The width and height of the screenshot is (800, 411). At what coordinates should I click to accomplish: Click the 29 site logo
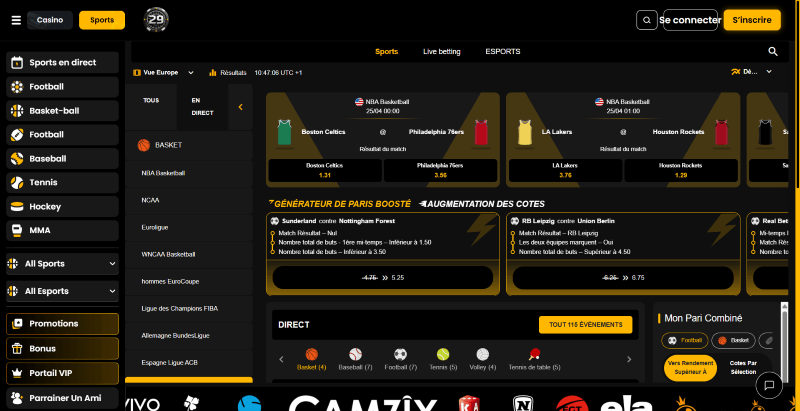click(156, 20)
